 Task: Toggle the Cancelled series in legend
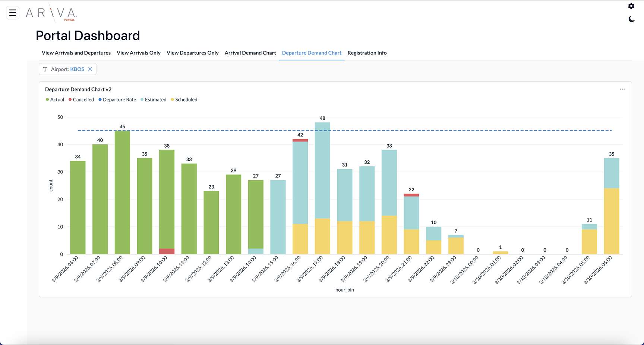tap(81, 100)
